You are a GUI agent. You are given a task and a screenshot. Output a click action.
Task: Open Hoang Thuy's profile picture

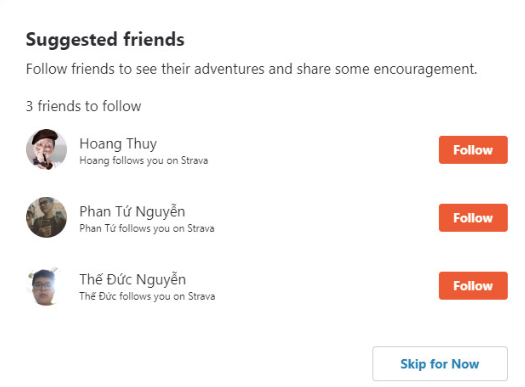(x=47, y=150)
